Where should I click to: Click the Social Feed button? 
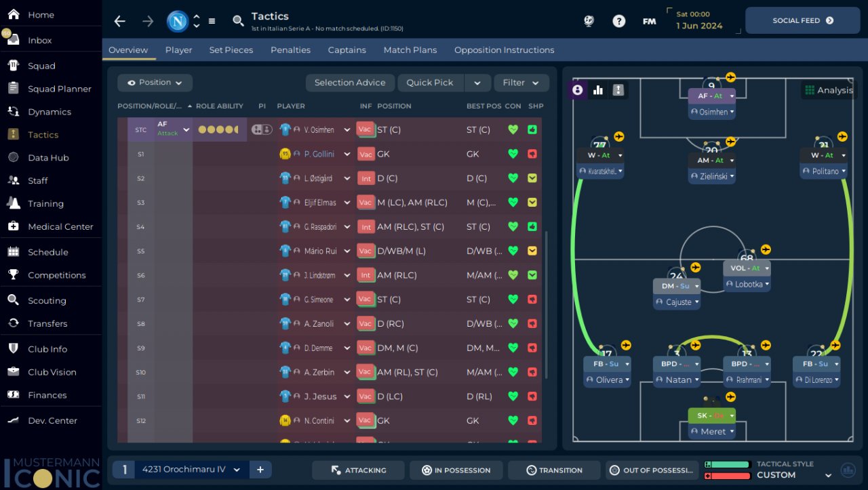(803, 20)
